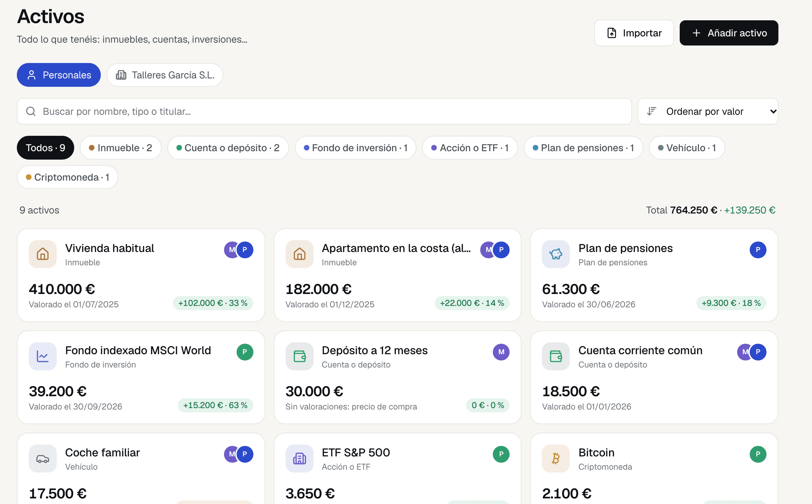
Task: Click the house icon on Vivienda habitual card
Action: click(x=43, y=254)
